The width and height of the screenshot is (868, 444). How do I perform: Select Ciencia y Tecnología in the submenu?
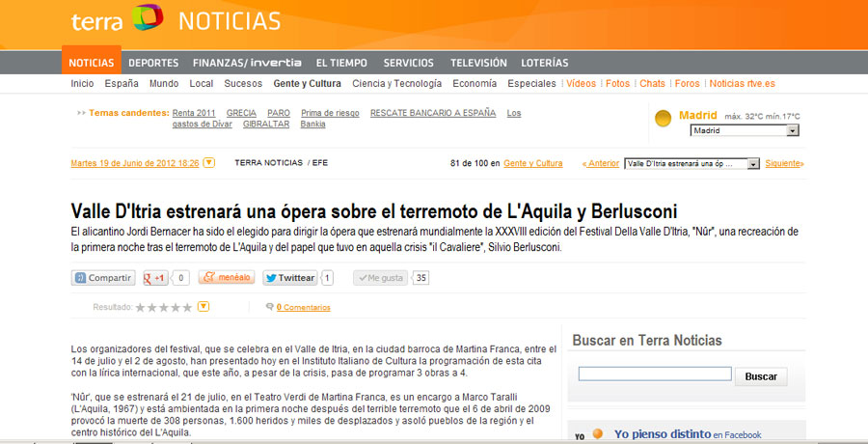coord(397,84)
